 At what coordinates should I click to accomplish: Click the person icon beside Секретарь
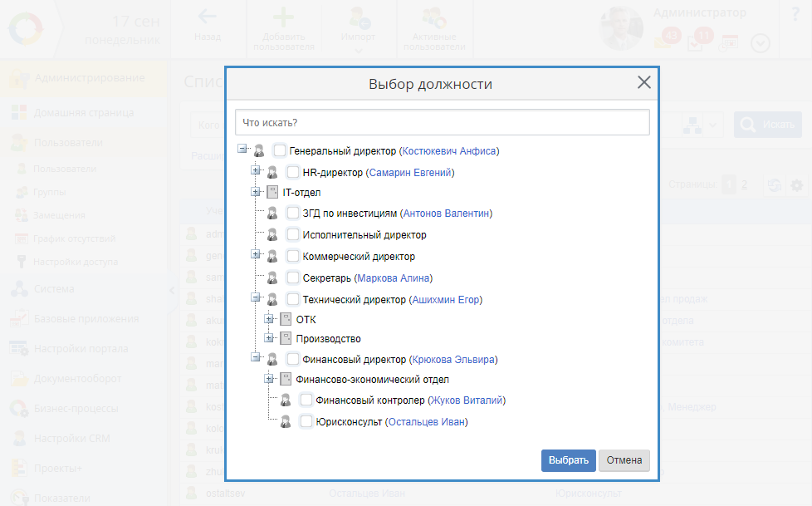coord(272,278)
